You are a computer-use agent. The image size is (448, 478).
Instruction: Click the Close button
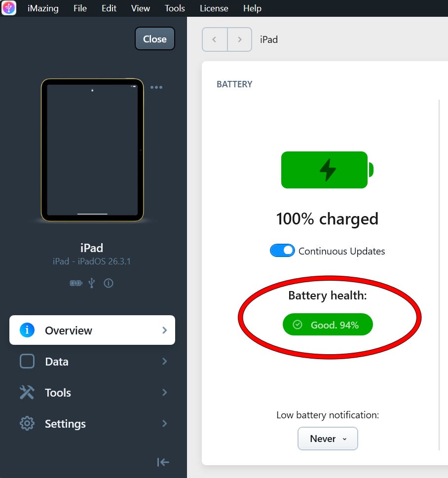click(155, 38)
